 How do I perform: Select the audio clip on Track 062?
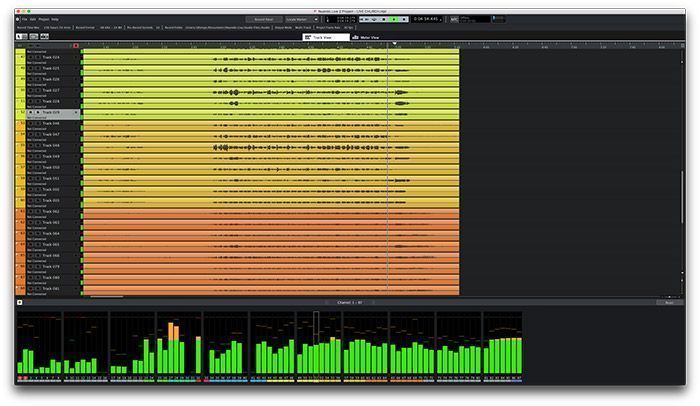pos(271,213)
